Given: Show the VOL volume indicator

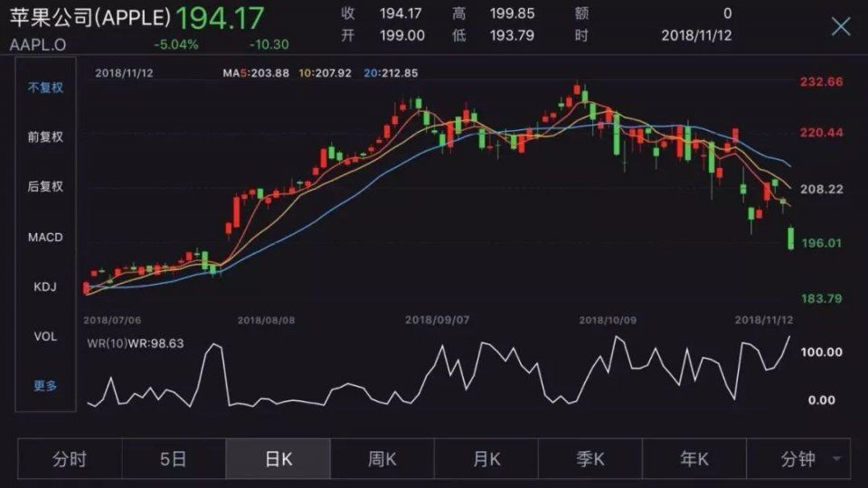Looking at the screenshot, I should [x=45, y=336].
